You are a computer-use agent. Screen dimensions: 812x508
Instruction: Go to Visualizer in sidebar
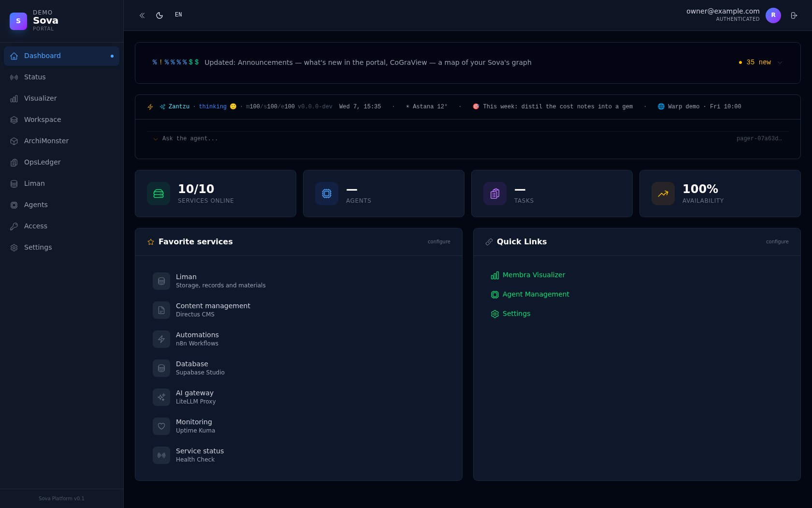tap(61, 99)
